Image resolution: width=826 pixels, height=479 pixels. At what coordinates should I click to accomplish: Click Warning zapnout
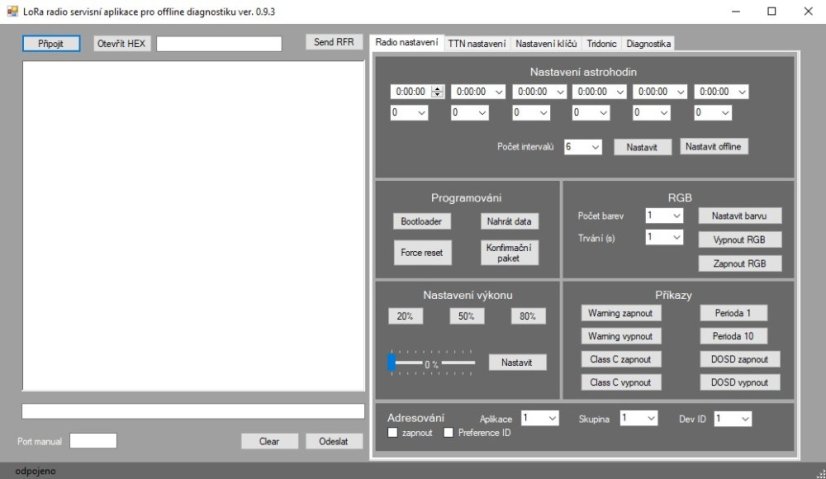coord(621,313)
